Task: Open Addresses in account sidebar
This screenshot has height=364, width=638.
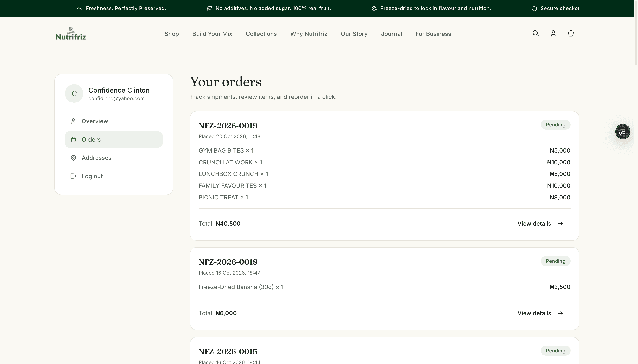Action: tap(114, 158)
